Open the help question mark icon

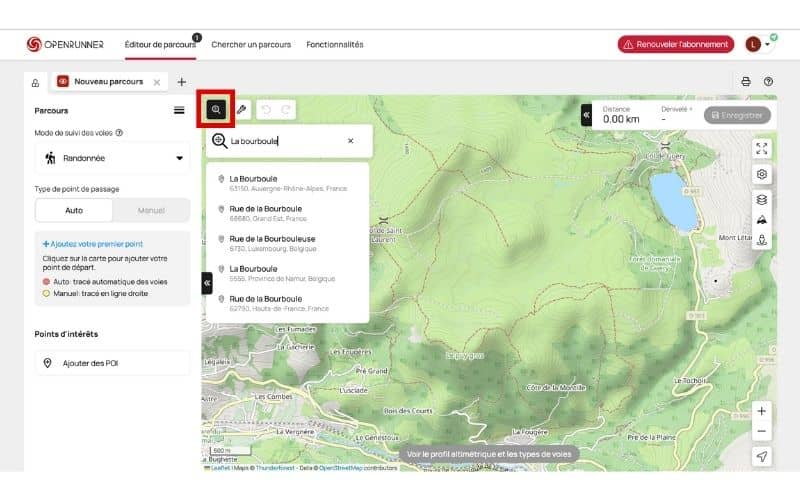point(768,82)
